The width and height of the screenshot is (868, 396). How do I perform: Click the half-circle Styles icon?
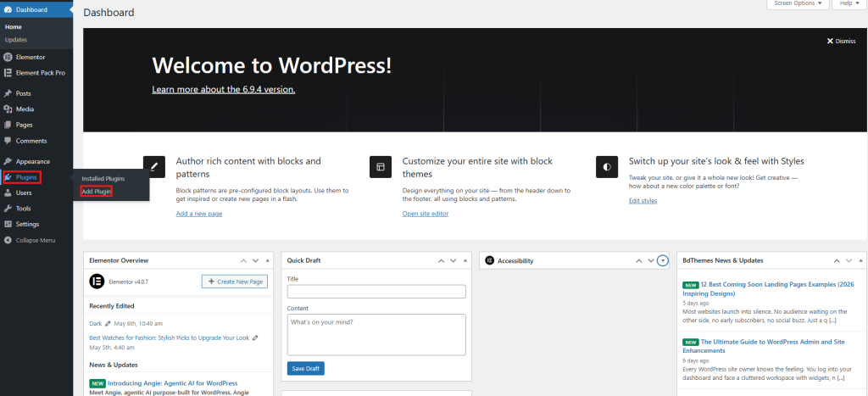[x=607, y=167]
